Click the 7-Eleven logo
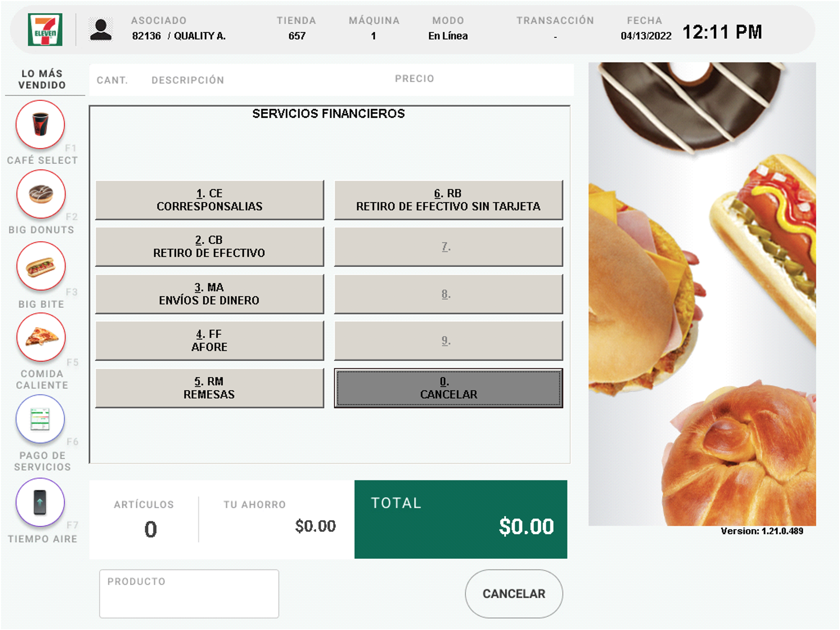This screenshot has height=630, width=840. [x=45, y=30]
